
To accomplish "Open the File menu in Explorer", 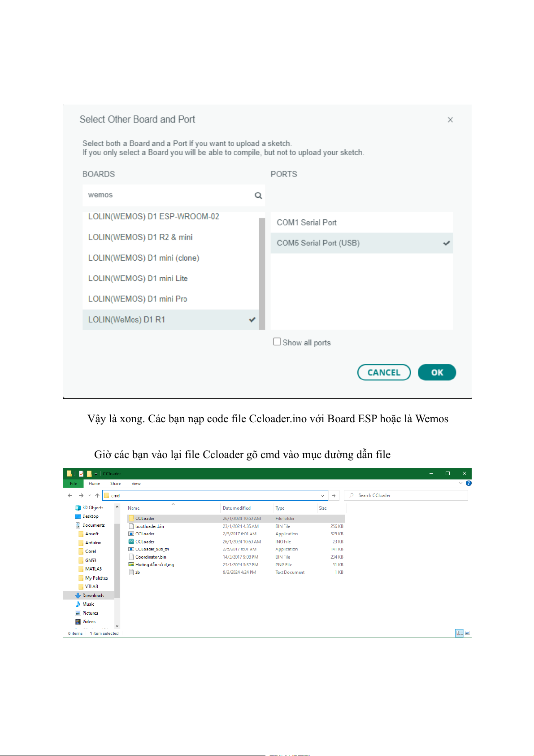I will point(73,484).
